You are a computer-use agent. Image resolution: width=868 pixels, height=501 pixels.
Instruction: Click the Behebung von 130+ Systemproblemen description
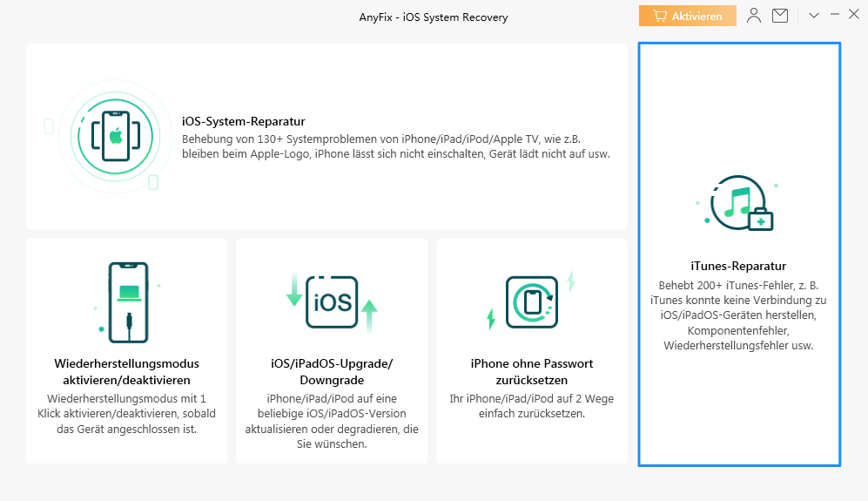(x=396, y=146)
